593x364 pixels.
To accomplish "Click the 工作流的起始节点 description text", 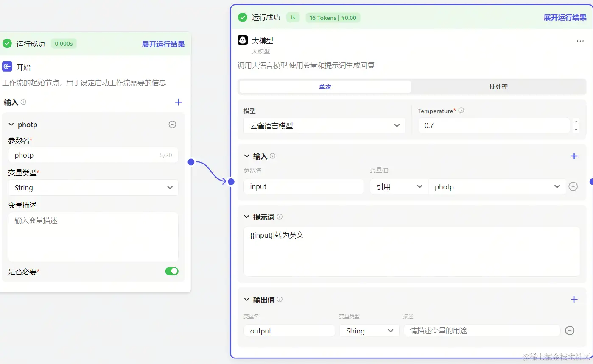I will (x=84, y=83).
